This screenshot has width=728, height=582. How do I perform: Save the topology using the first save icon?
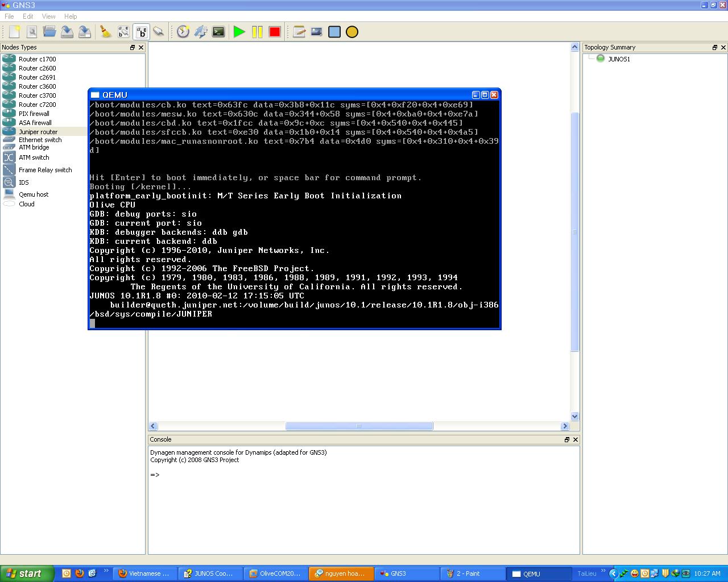click(67, 32)
